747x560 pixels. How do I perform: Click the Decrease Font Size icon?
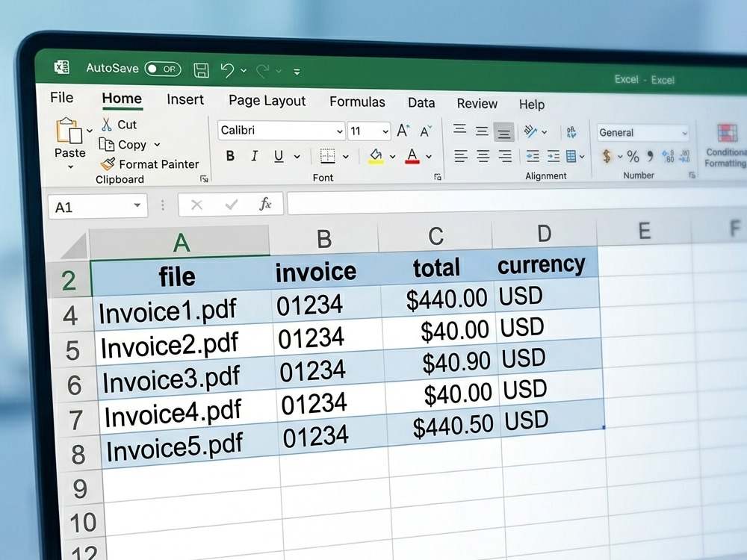(426, 131)
